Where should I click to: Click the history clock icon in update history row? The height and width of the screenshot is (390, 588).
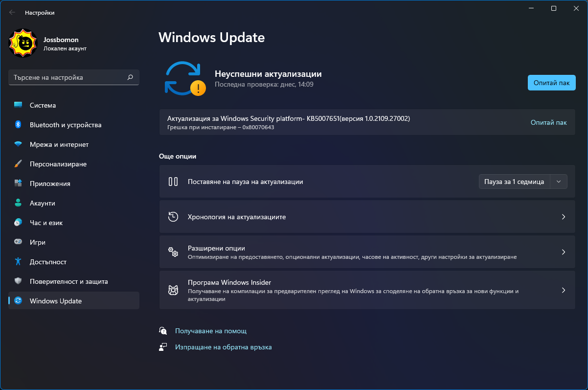coord(173,217)
